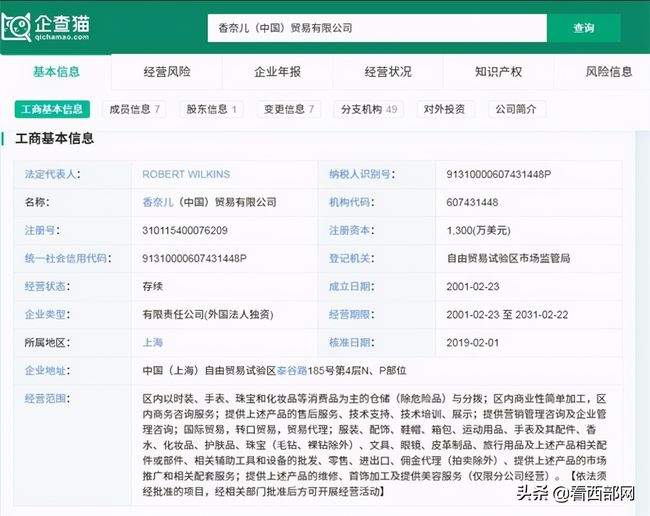Click the approval date 2019-02-01
Viewport: 650px width, 516px height.
coord(473,342)
